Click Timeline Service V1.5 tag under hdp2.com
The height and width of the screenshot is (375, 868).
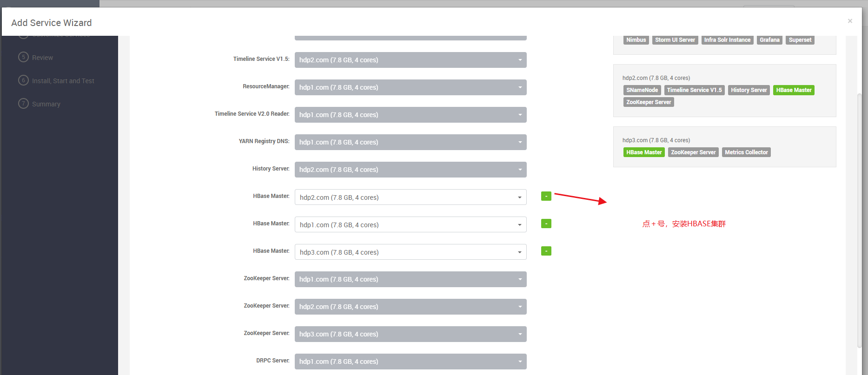pos(694,90)
